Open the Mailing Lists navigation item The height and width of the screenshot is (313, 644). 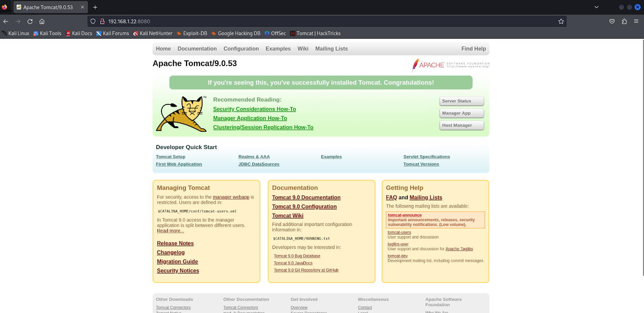tap(332, 49)
